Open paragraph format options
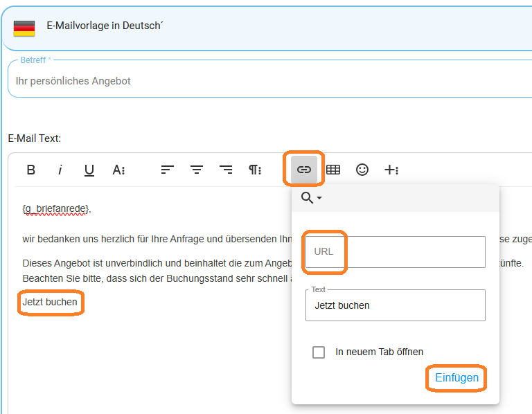The image size is (532, 414). 255,170
